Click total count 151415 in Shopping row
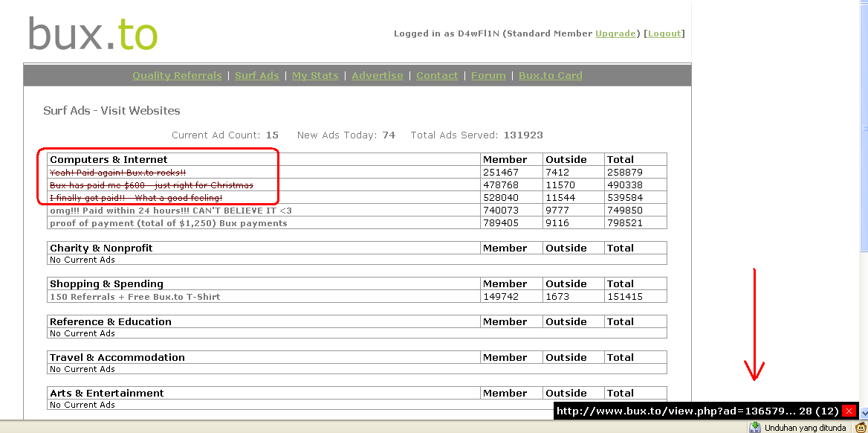The width and height of the screenshot is (868, 433). (x=625, y=297)
